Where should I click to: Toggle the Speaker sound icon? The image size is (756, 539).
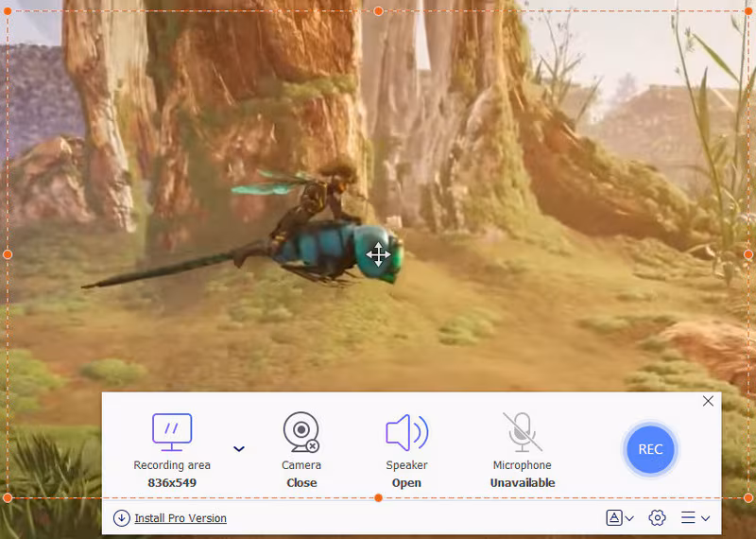click(407, 432)
